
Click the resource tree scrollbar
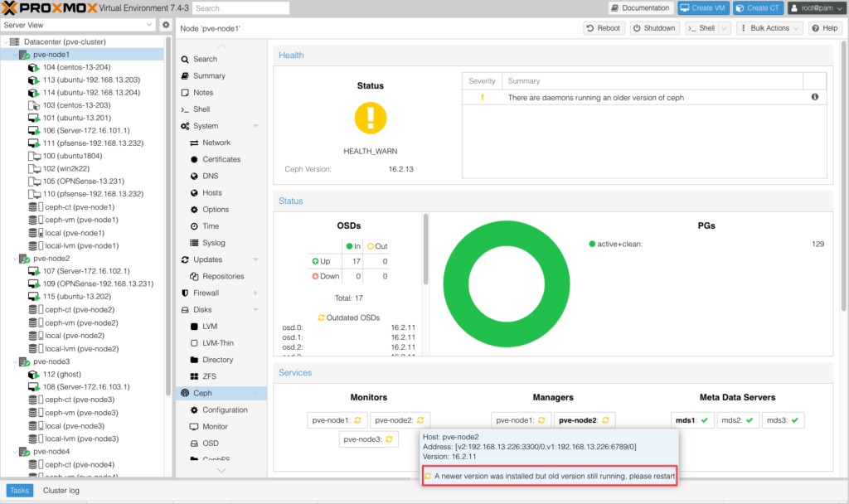[167, 216]
